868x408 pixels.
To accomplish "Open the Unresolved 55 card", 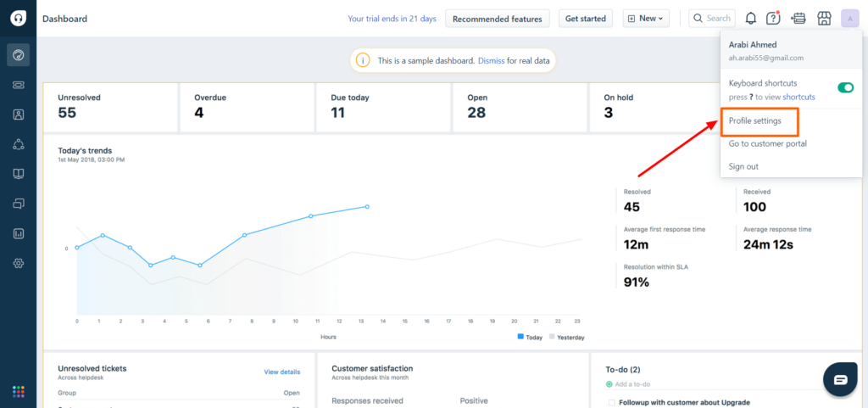I will point(110,108).
